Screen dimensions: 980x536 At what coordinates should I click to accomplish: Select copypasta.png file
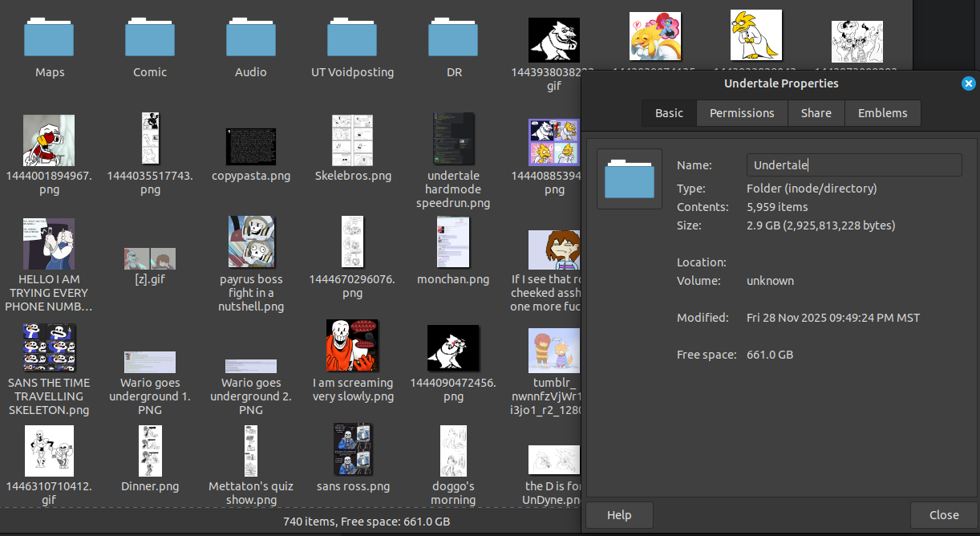click(251, 146)
